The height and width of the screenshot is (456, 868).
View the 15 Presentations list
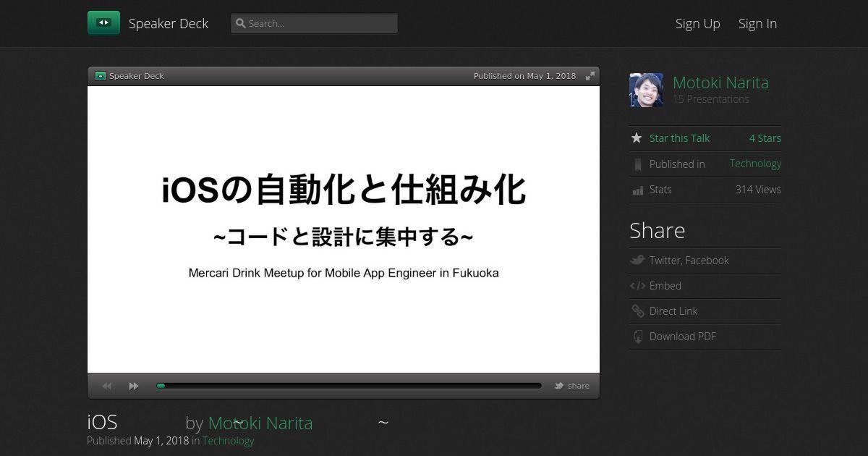pos(711,99)
